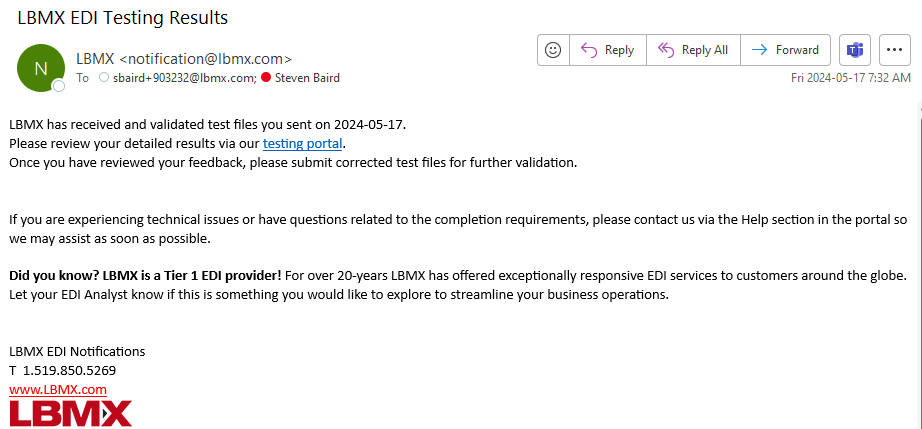Click the Reply arrow icon
922x429 pixels.
589,50
